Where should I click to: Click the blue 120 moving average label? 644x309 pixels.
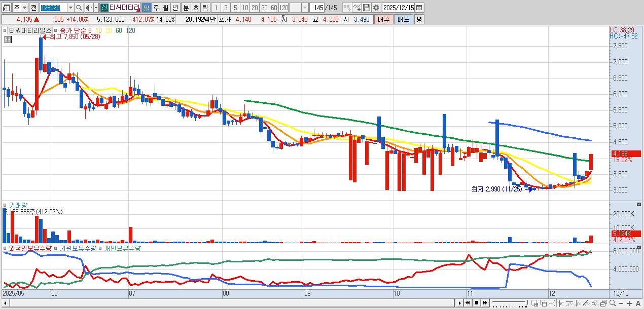[130, 30]
